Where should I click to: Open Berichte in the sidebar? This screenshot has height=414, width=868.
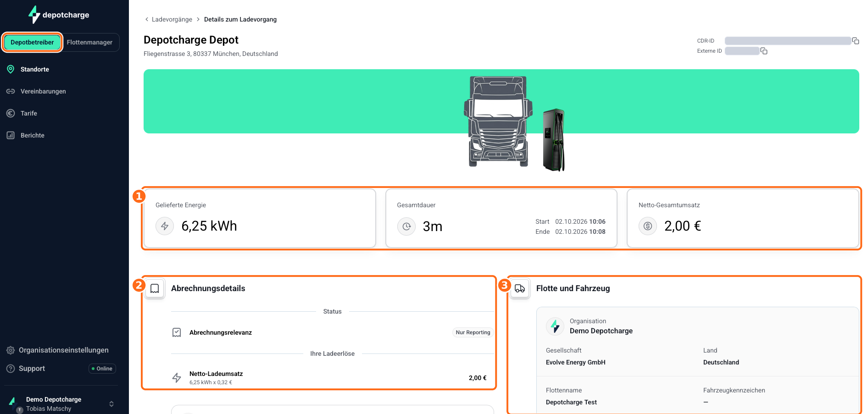(32, 135)
